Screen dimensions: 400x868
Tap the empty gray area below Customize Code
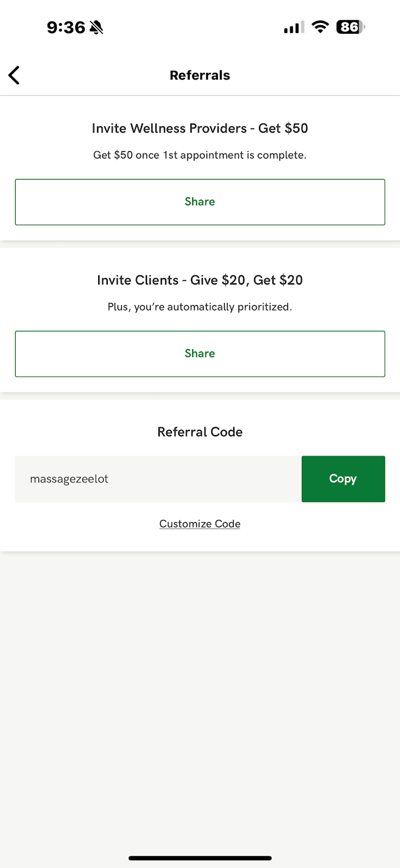200,693
